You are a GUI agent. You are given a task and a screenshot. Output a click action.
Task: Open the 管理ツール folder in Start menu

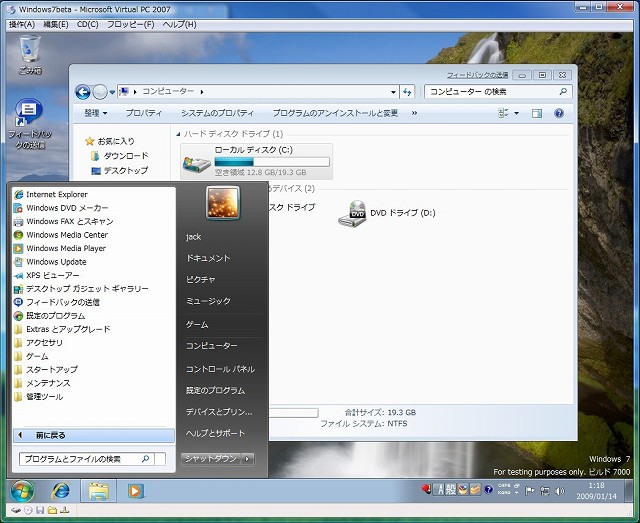point(44,396)
